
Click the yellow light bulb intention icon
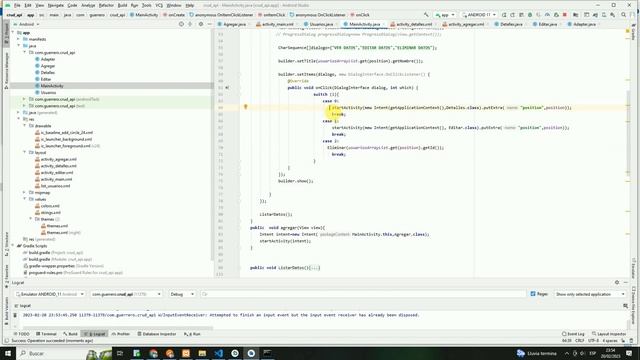tap(245, 107)
